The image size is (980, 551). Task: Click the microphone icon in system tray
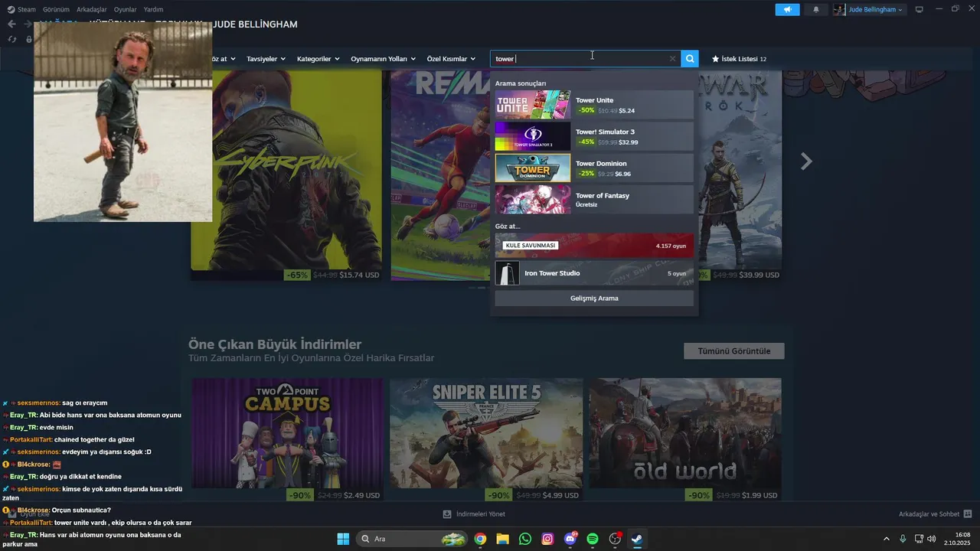click(x=903, y=539)
